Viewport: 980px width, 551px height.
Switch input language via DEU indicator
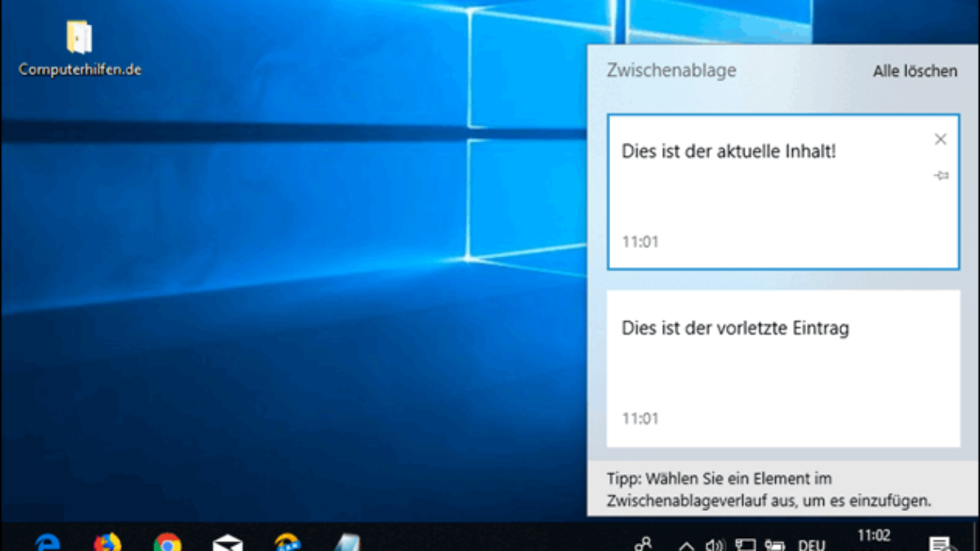coord(811,545)
